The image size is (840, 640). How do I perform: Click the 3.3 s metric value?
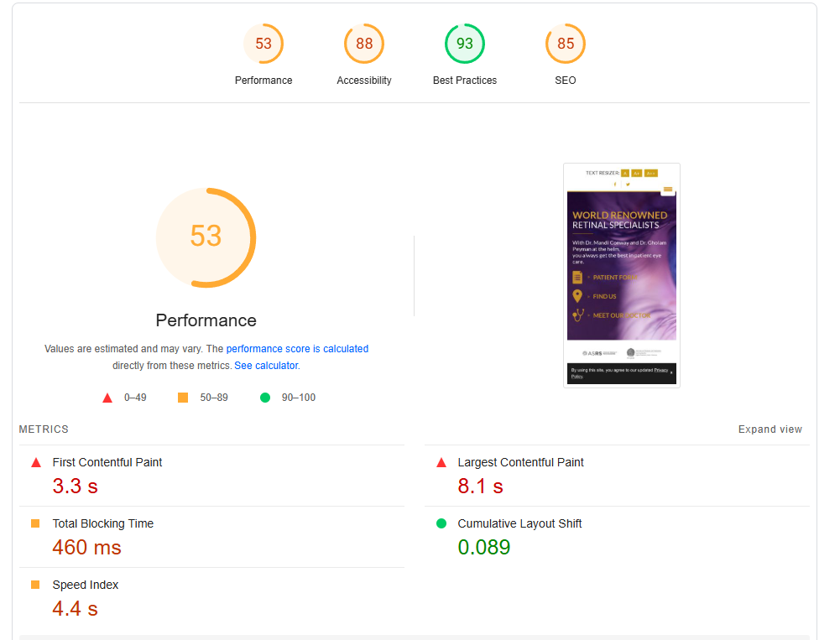pos(75,486)
